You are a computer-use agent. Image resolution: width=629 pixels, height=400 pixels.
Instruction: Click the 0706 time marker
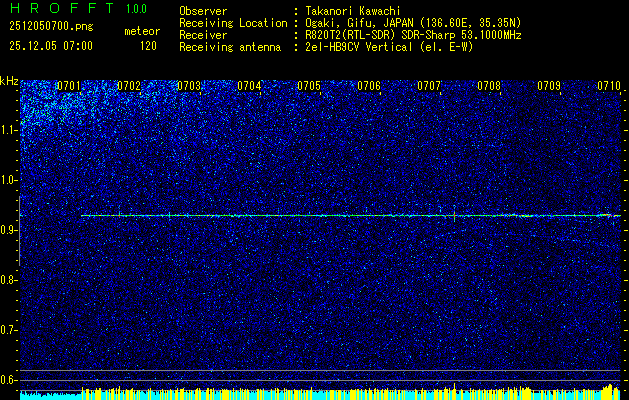pos(369,85)
